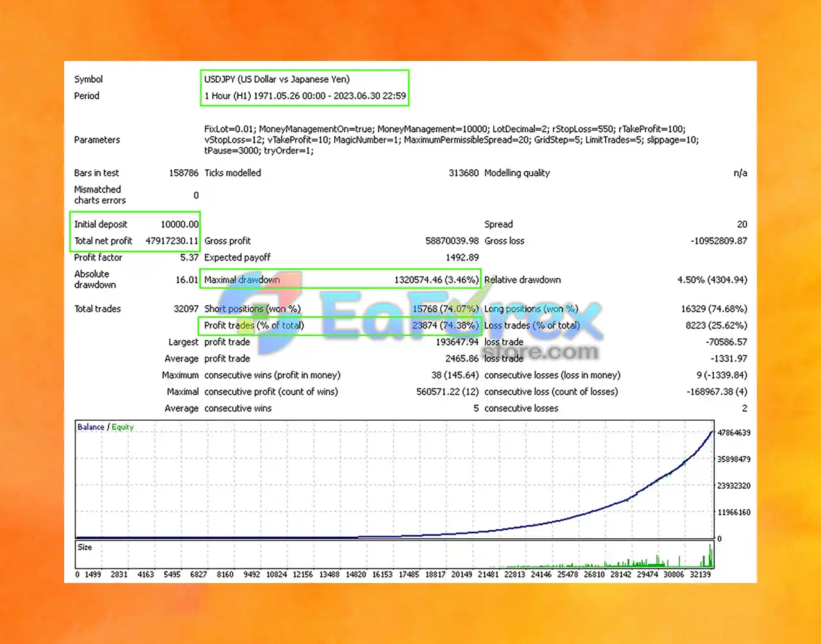Select the consecutive losses value 9 (-1339.84)

coord(722,376)
